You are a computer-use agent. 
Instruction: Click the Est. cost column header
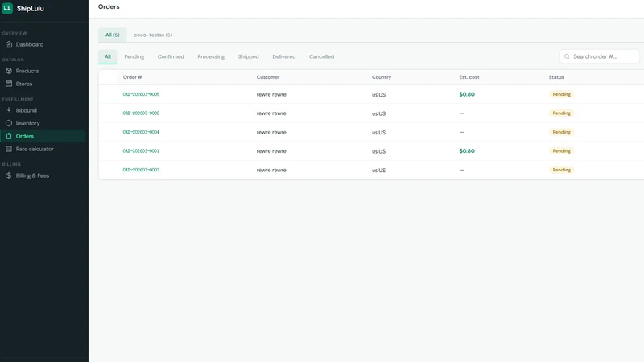coord(469,77)
